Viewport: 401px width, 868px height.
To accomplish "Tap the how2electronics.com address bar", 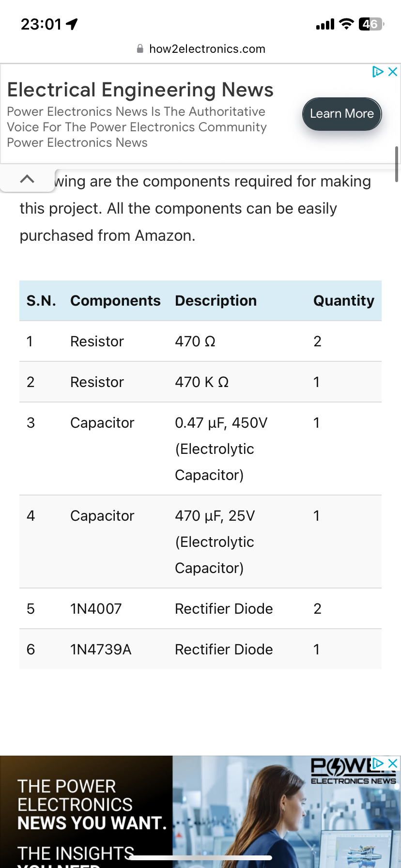I will tap(207, 49).
